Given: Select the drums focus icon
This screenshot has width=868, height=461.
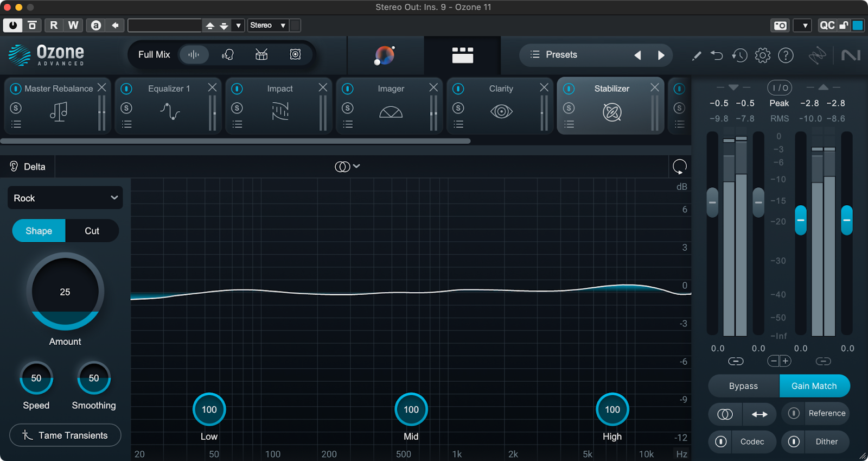Looking at the screenshot, I should coord(261,54).
